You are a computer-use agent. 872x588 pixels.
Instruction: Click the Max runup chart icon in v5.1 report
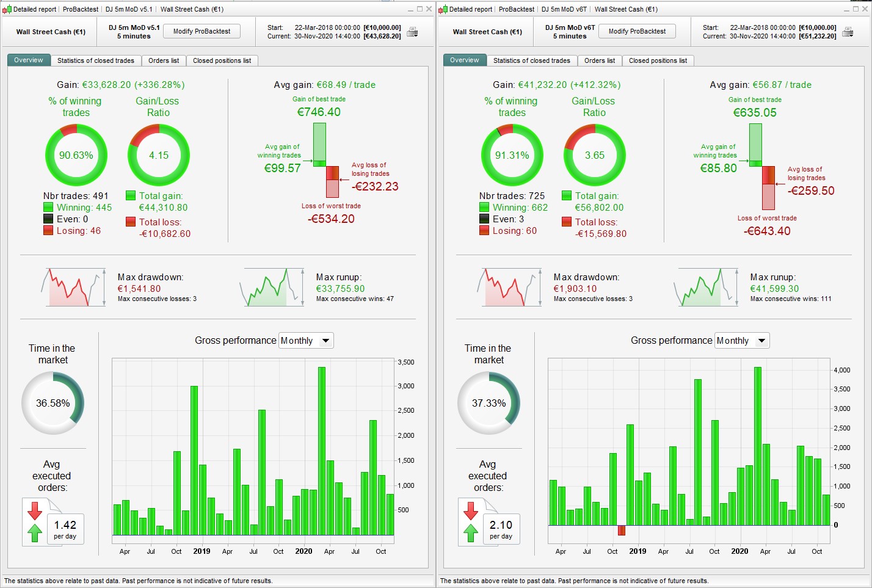272,287
